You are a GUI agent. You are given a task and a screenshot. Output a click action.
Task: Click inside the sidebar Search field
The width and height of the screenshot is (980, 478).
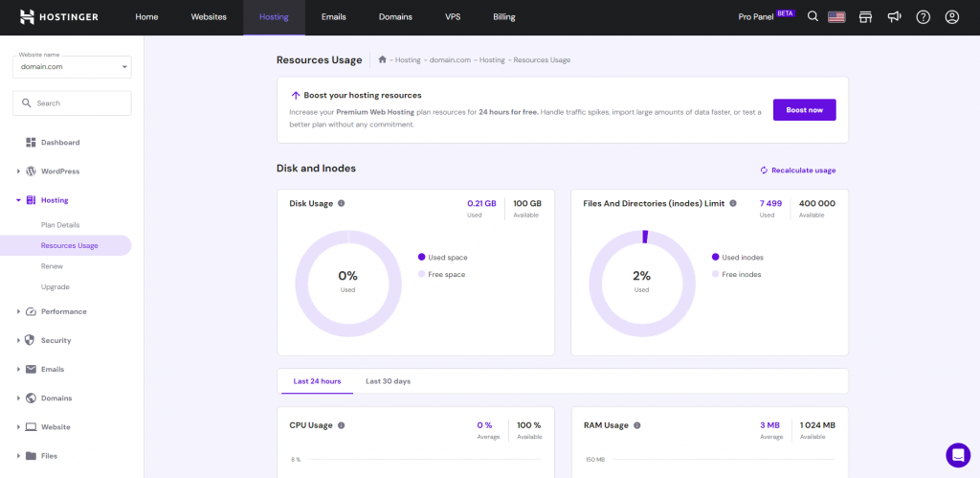pyautogui.click(x=72, y=103)
